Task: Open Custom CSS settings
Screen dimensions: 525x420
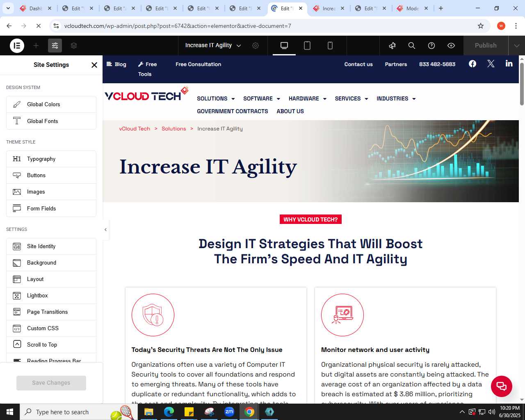Action: click(51, 328)
